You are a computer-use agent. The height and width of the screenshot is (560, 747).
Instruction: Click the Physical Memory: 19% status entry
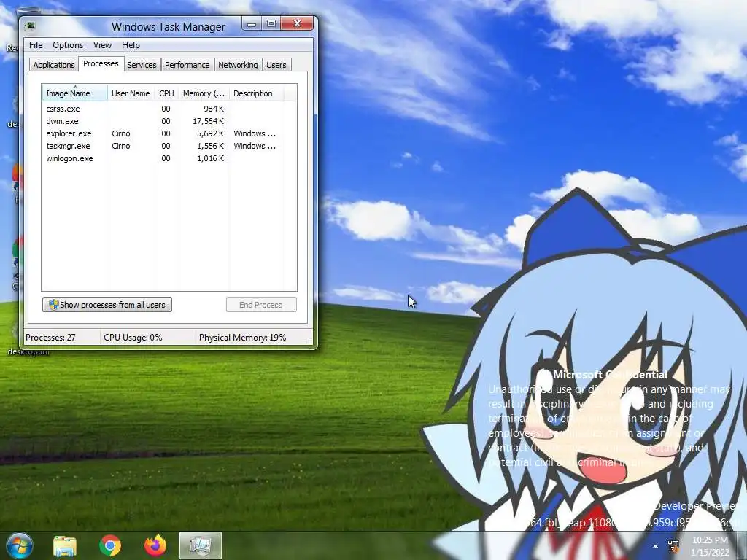click(x=242, y=338)
